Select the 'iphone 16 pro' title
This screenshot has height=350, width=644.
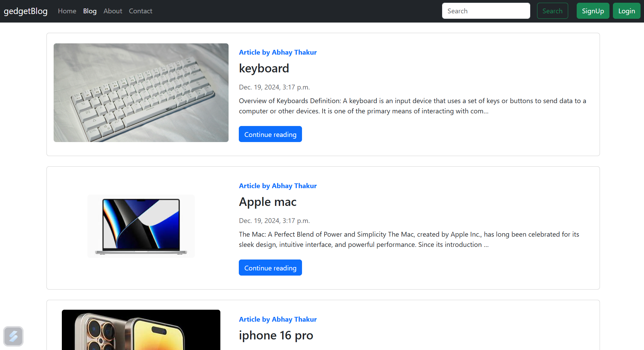click(x=276, y=335)
